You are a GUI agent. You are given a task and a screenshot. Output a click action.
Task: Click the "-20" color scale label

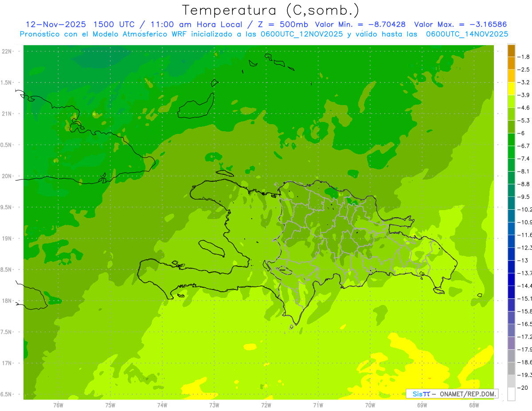(x=523, y=388)
